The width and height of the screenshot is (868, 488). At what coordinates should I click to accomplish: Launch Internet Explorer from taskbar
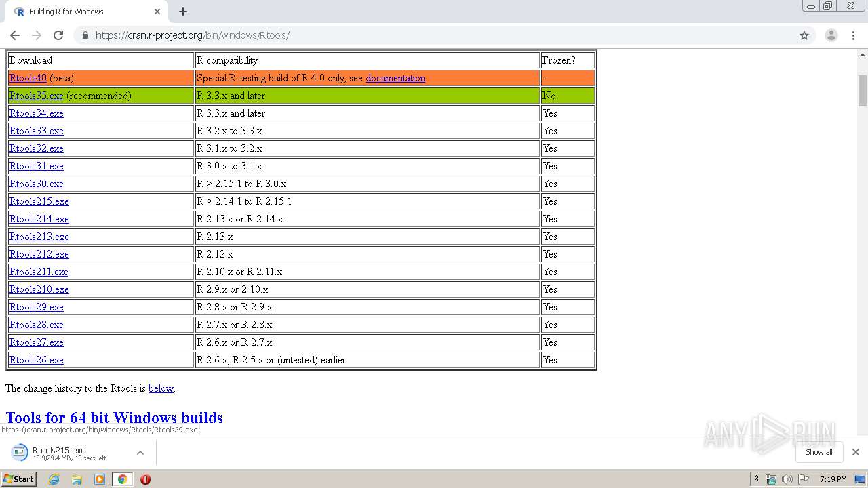pyautogui.click(x=54, y=479)
